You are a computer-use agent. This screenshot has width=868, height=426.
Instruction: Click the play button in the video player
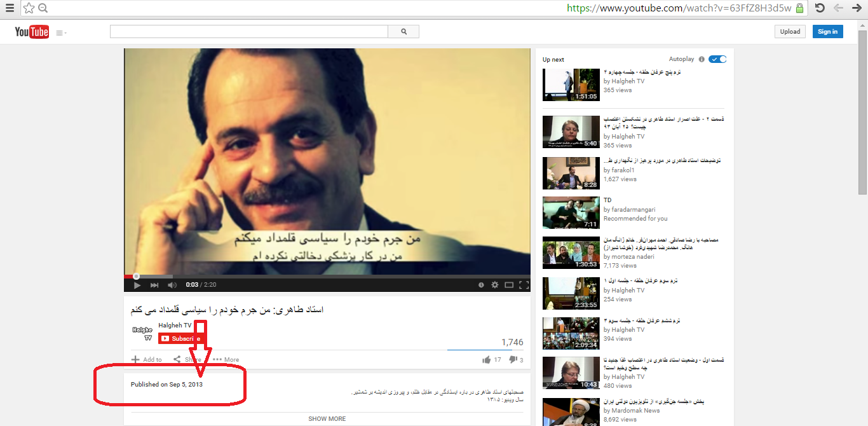click(137, 285)
